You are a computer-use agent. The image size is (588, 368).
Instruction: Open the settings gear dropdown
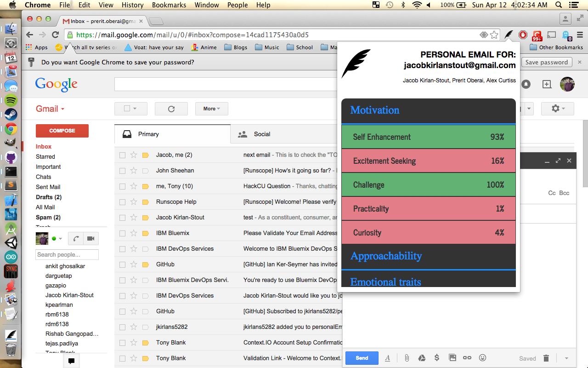(x=558, y=109)
